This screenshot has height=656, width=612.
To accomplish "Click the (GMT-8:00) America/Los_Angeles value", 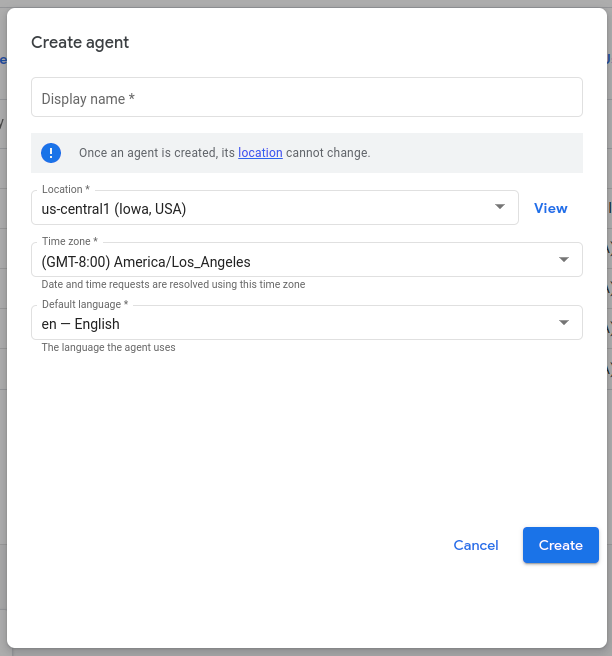I will point(146,262).
